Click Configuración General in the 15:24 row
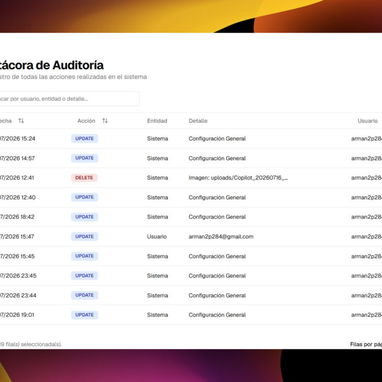This screenshot has width=382, height=382. (x=217, y=139)
